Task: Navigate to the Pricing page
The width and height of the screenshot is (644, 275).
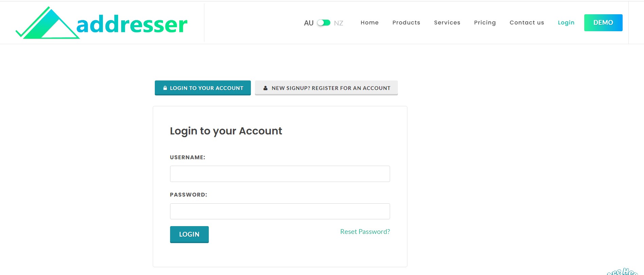Action: click(x=485, y=23)
